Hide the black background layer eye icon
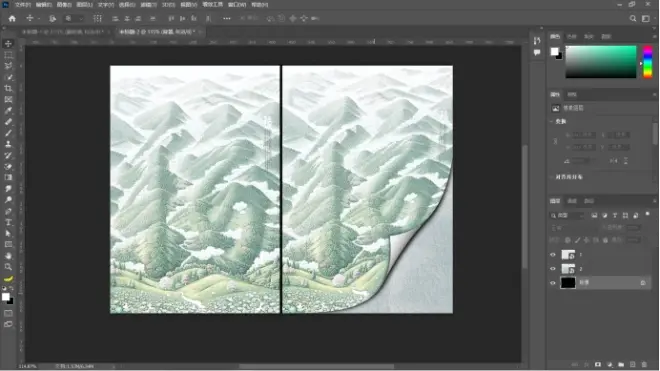 click(x=553, y=283)
